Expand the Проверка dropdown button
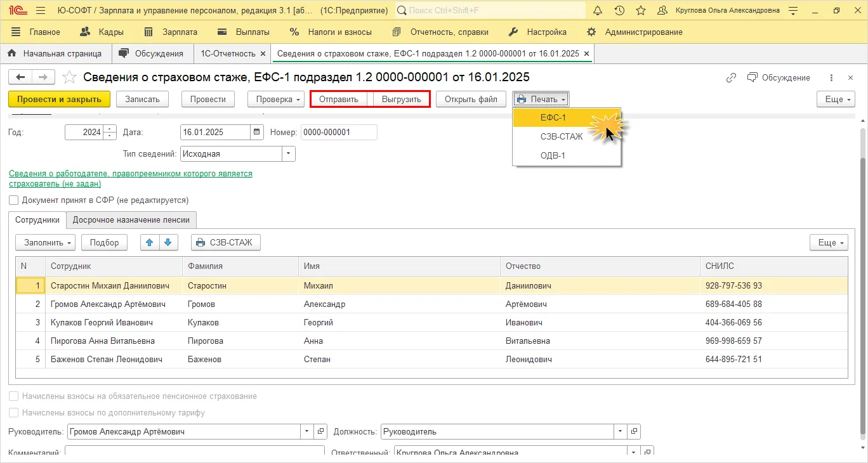The height and width of the screenshot is (463, 868). click(x=275, y=99)
